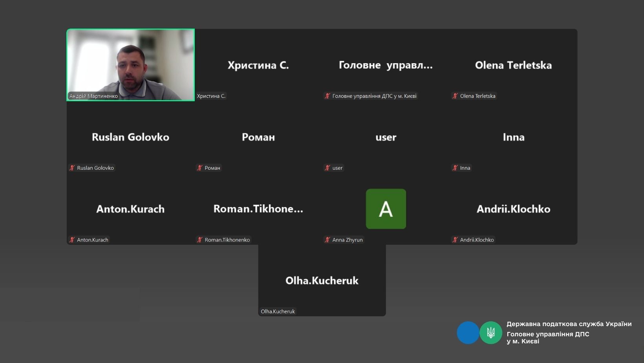644x363 pixels.
Task: Click Anna Zhyrun's green A avatar
Action: [386, 209]
